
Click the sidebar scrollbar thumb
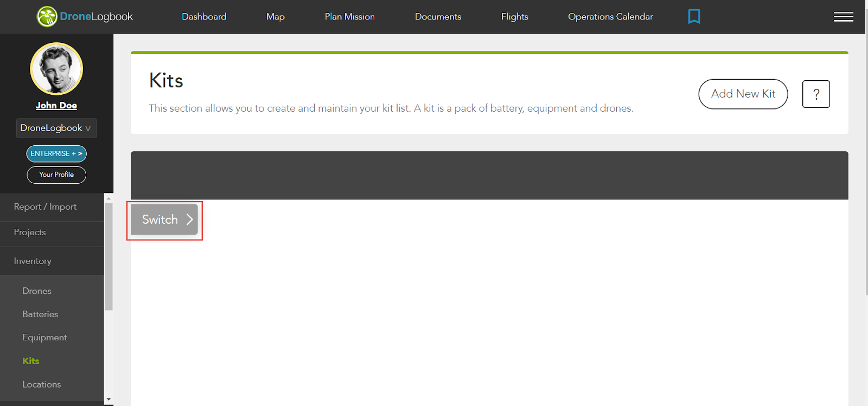click(108, 256)
